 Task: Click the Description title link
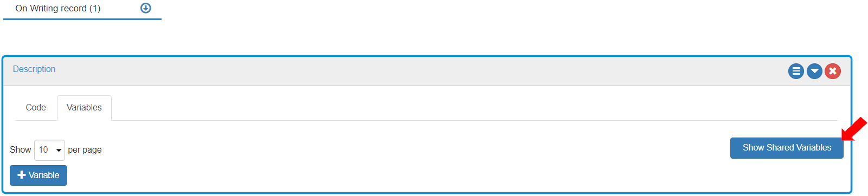tap(34, 69)
